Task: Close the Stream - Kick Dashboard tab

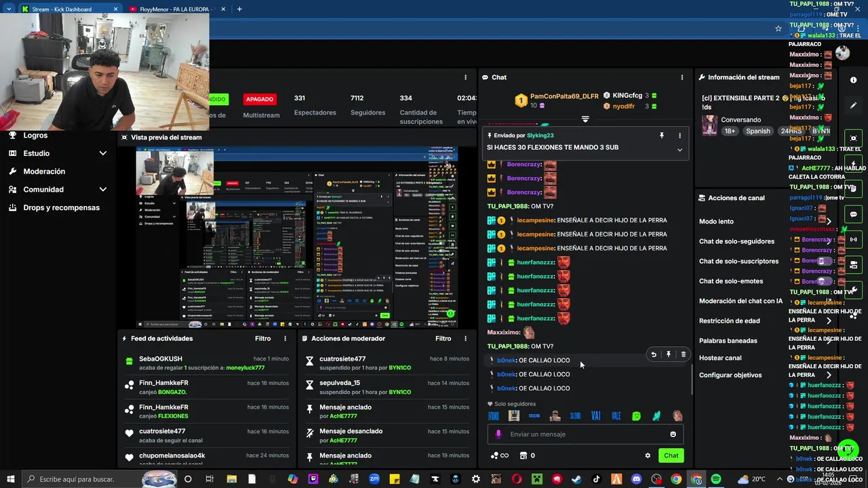Action: tap(115, 9)
